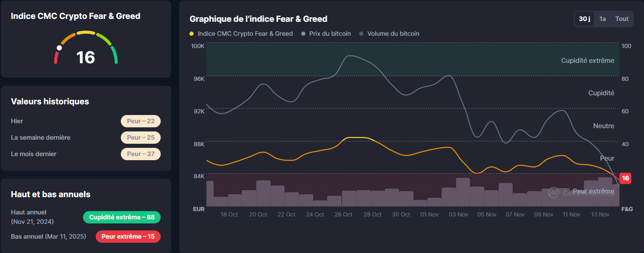Click the white gauge needle dot
Image resolution: width=644 pixels, height=253 pixels.
pyautogui.click(x=59, y=48)
